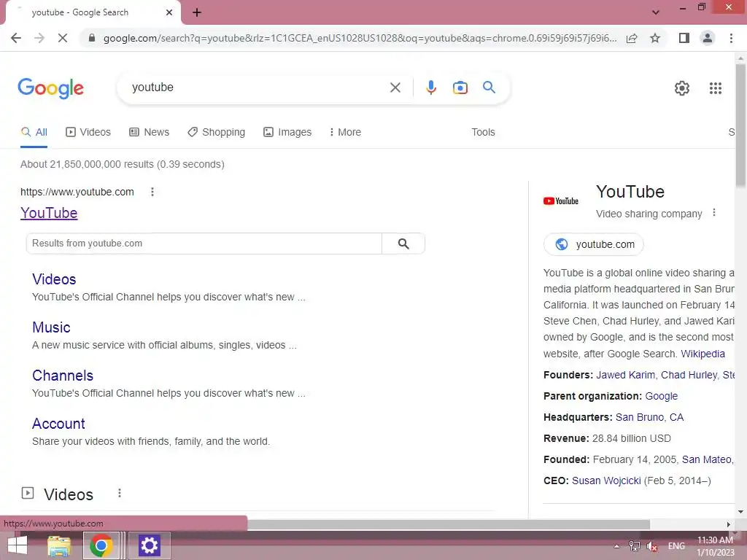Open the Account sitelink
This screenshot has height=560, width=747.
point(58,424)
